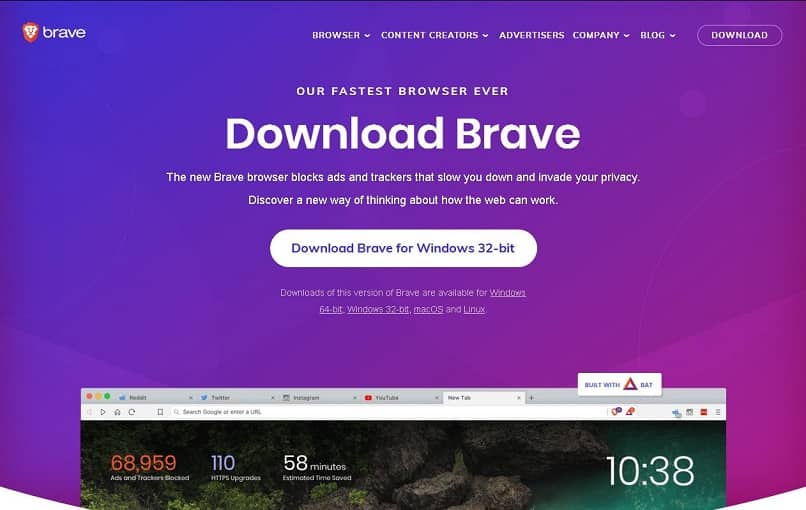Select the Reddit tab in mock browser

154,397
